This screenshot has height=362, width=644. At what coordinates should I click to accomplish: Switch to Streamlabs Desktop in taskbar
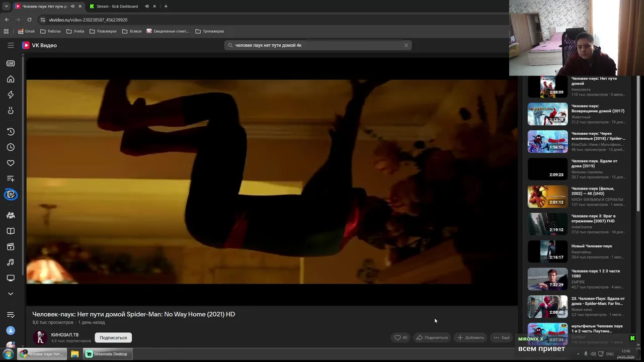[107, 354]
